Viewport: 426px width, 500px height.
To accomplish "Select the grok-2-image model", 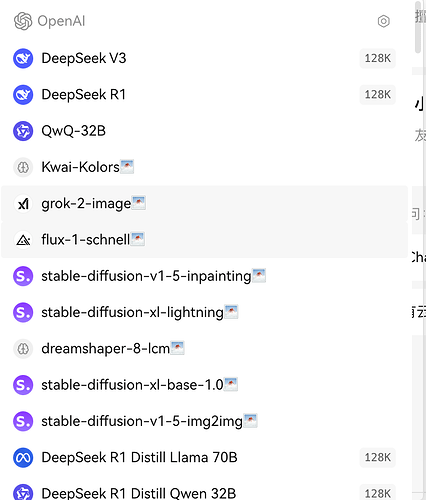I will pyautogui.click(x=204, y=204).
